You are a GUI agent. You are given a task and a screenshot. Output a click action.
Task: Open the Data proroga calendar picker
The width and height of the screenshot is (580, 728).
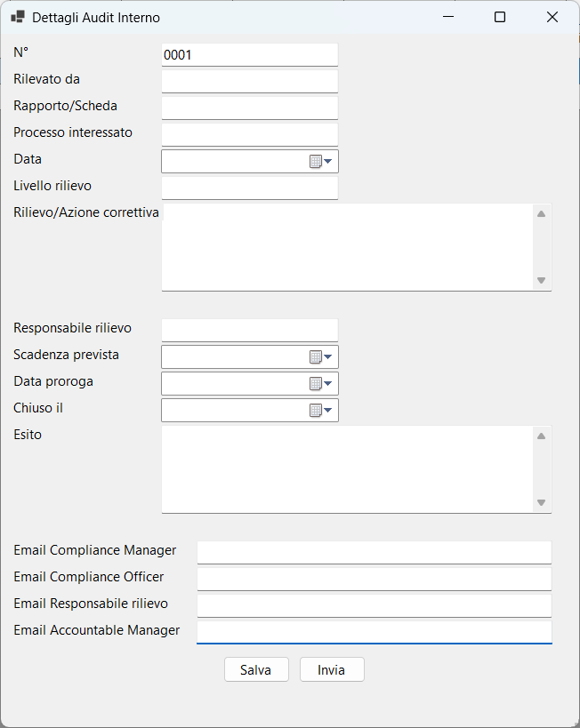click(x=319, y=383)
